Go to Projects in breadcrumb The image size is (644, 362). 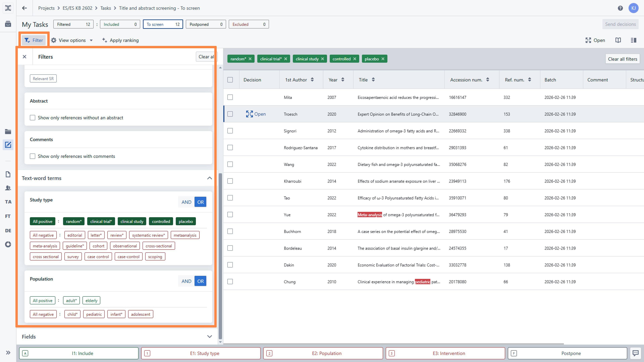click(46, 8)
